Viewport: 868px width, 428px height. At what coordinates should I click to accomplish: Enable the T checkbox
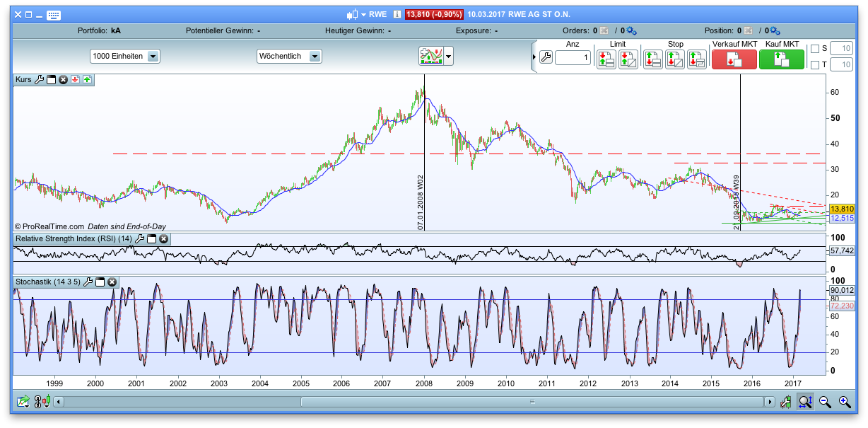814,65
